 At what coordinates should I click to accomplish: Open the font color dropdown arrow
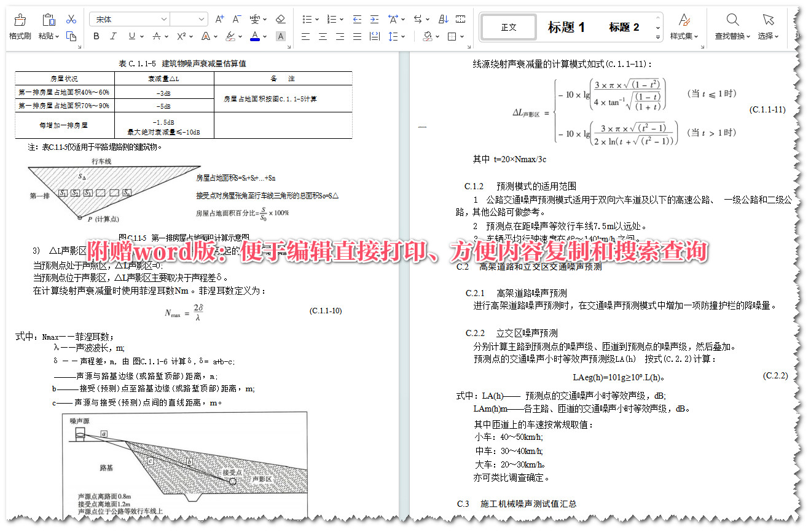tap(264, 37)
